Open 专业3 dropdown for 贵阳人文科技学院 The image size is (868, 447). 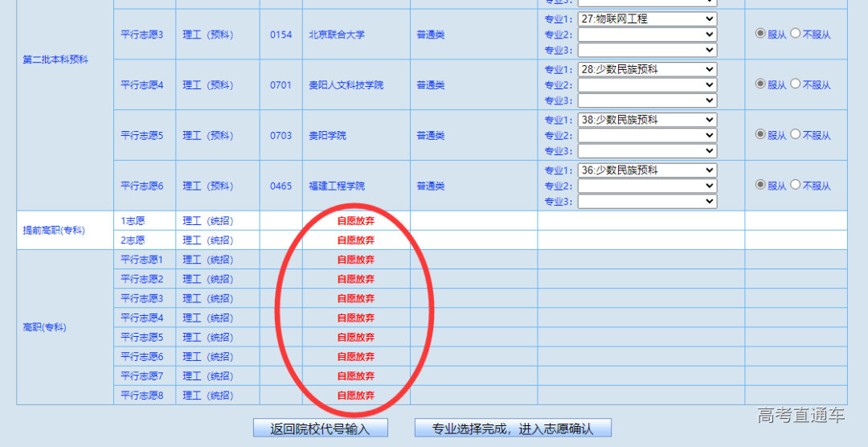click(647, 100)
